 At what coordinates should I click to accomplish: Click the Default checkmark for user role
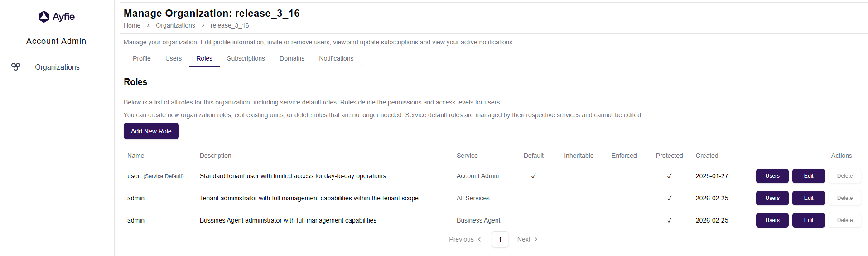[534, 176]
